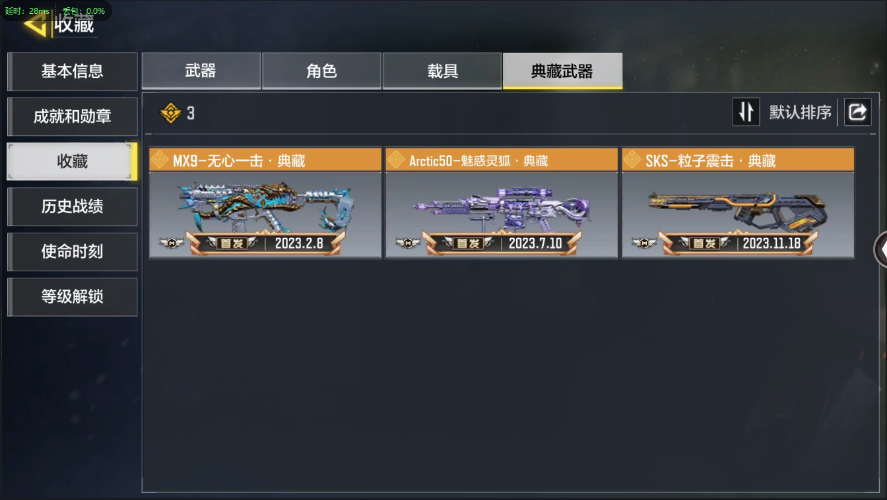Click the winged badge on MX9 card
887x500 pixels.
[171, 243]
